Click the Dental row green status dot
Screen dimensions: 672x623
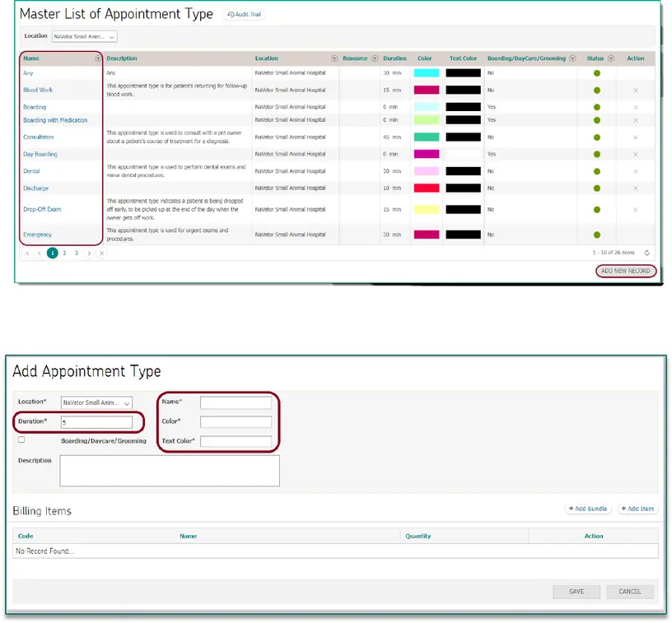596,171
